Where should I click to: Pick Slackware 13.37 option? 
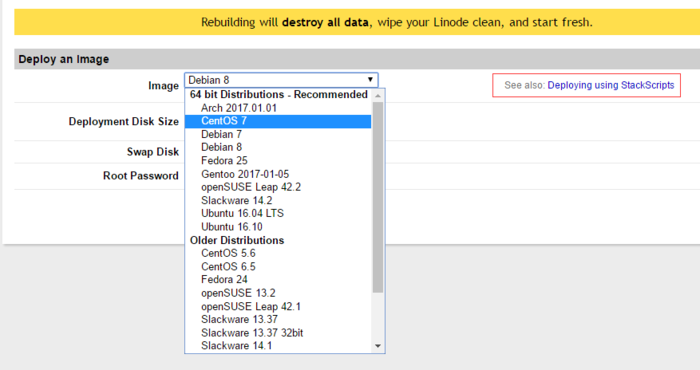(x=278, y=319)
